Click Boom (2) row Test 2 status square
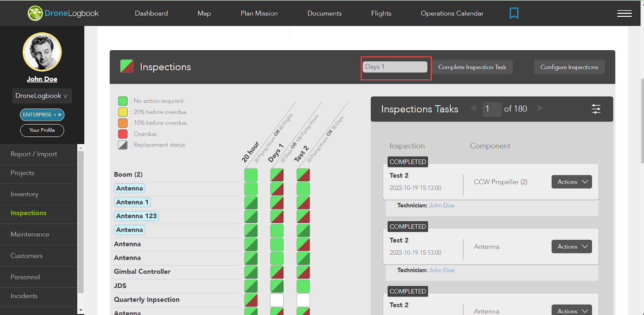This screenshot has width=644, height=315. tap(303, 175)
